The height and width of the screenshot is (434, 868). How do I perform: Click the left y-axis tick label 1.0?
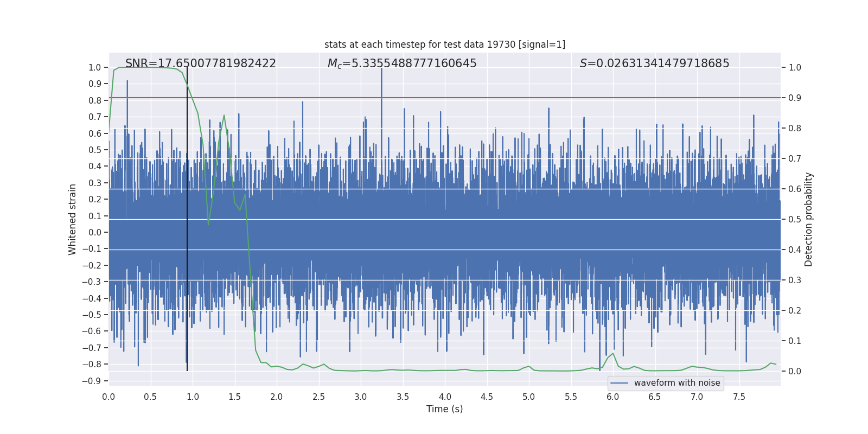pyautogui.click(x=94, y=68)
